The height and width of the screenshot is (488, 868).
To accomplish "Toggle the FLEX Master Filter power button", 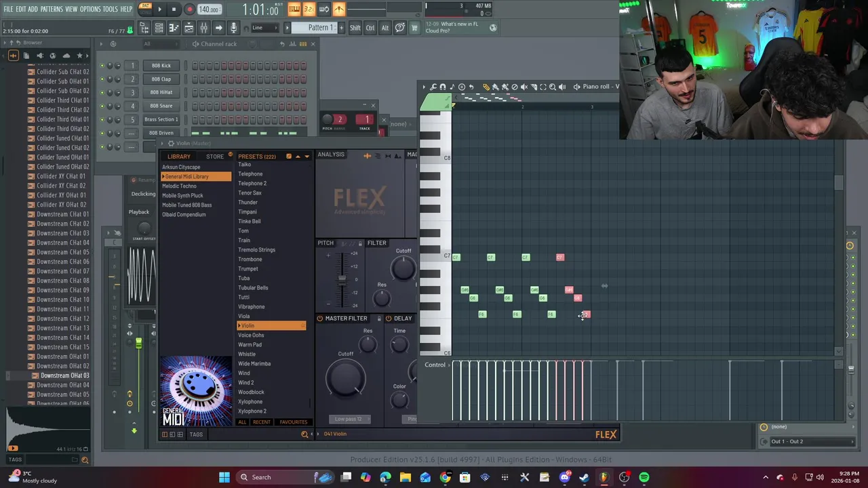I will pos(320,319).
